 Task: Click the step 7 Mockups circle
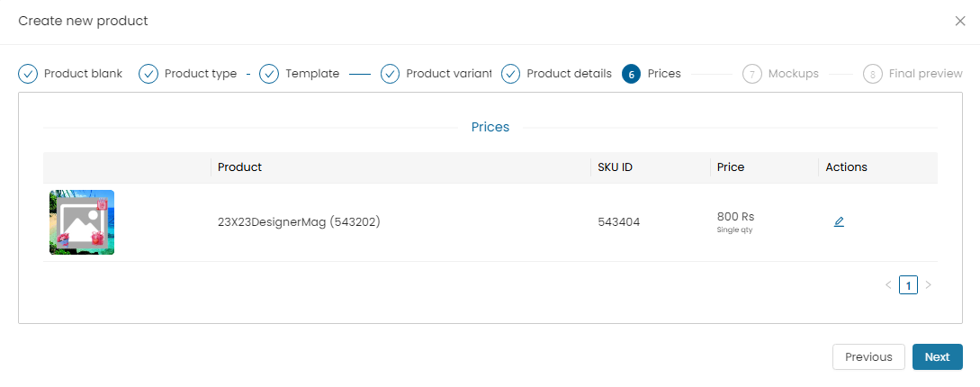[x=752, y=74]
